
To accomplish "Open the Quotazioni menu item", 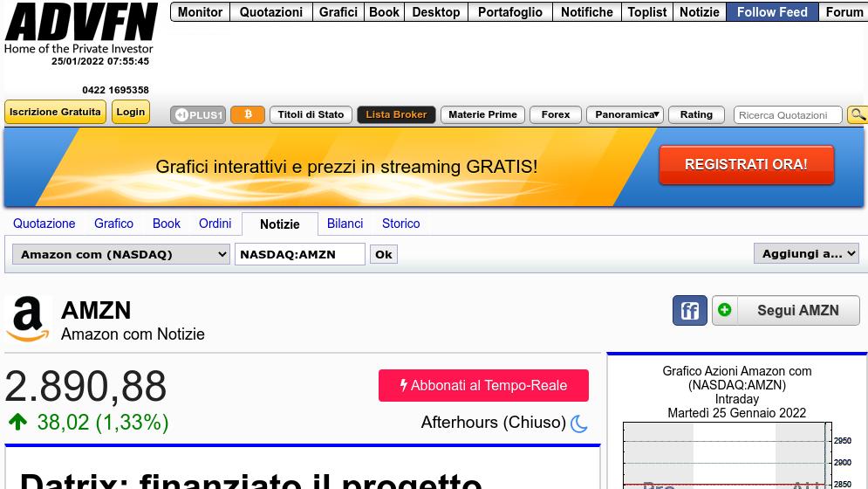I will click(271, 11).
